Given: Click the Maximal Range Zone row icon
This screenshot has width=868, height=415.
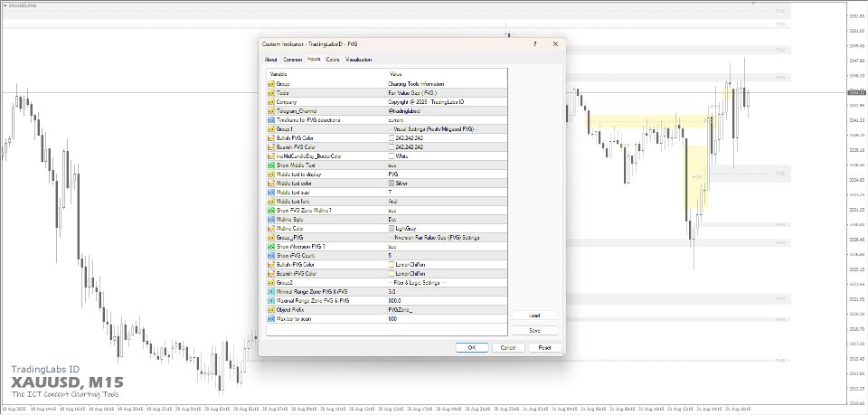Looking at the screenshot, I should 271,300.
